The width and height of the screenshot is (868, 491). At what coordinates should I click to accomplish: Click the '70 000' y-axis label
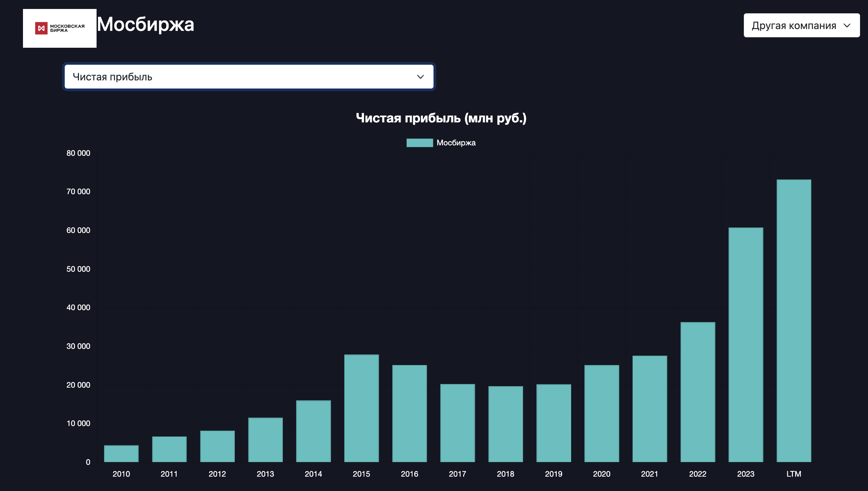78,192
